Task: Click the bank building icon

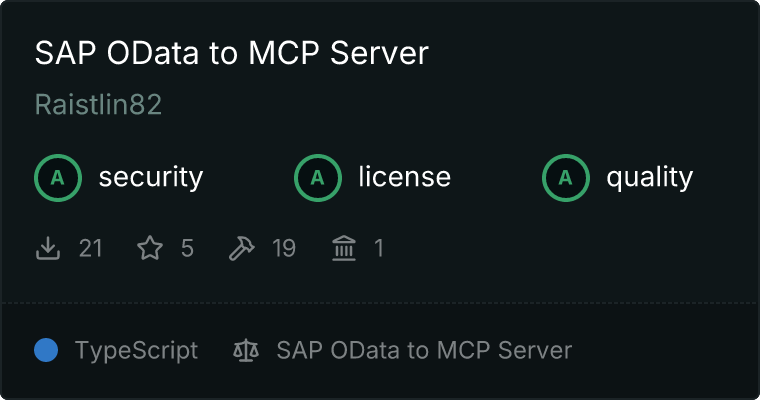Action: [x=344, y=248]
